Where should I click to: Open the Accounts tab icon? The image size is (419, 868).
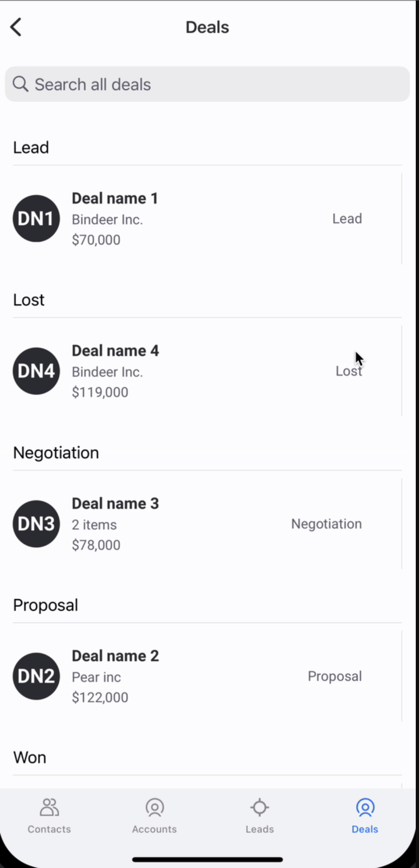[x=154, y=807]
